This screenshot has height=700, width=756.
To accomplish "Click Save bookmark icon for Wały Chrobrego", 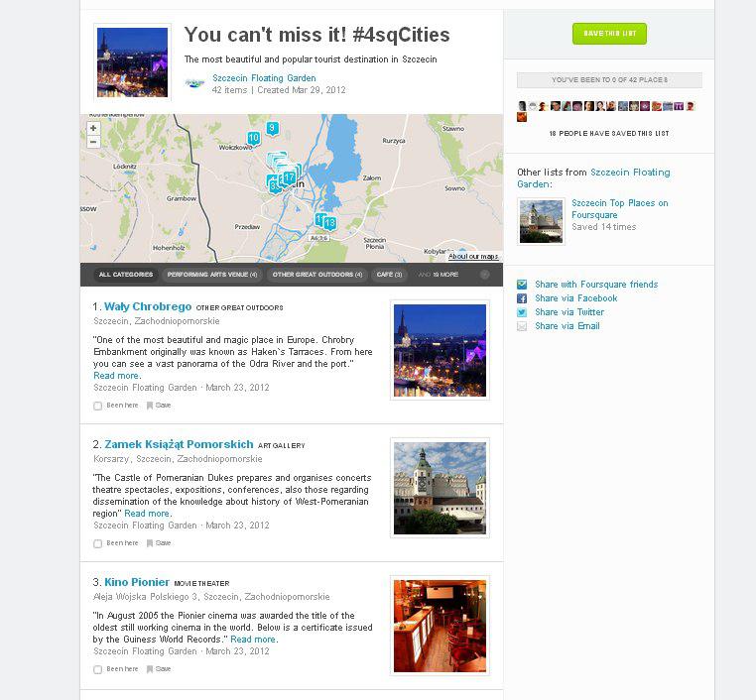I will (150, 406).
